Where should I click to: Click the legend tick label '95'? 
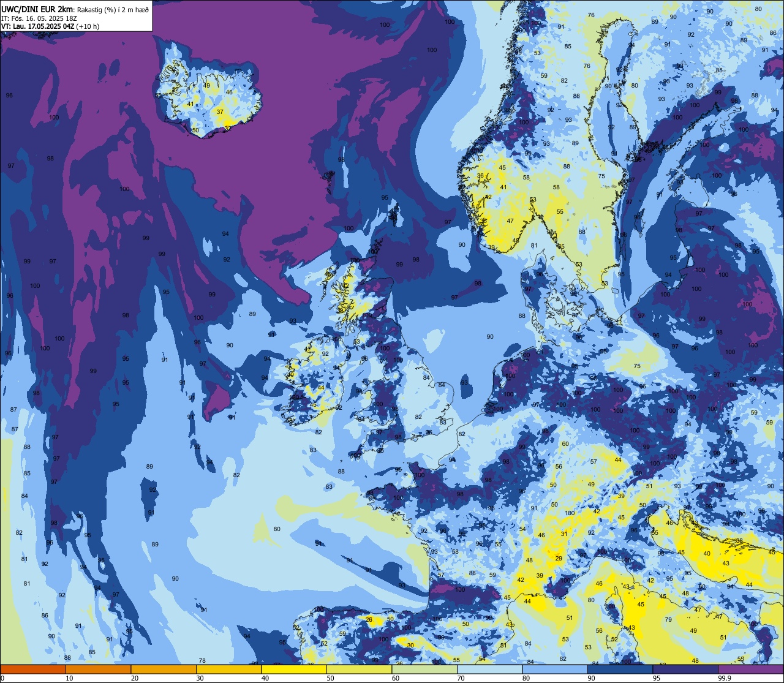coord(657,678)
